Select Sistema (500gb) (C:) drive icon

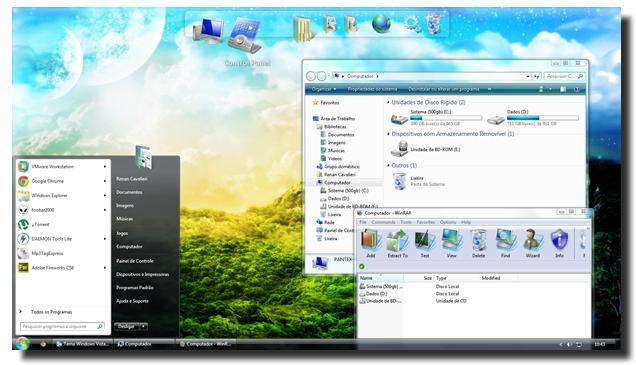pyautogui.click(x=399, y=118)
